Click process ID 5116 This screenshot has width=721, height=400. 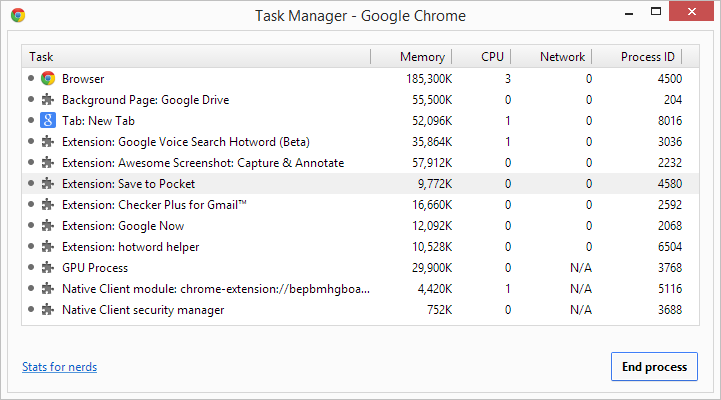[670, 289]
